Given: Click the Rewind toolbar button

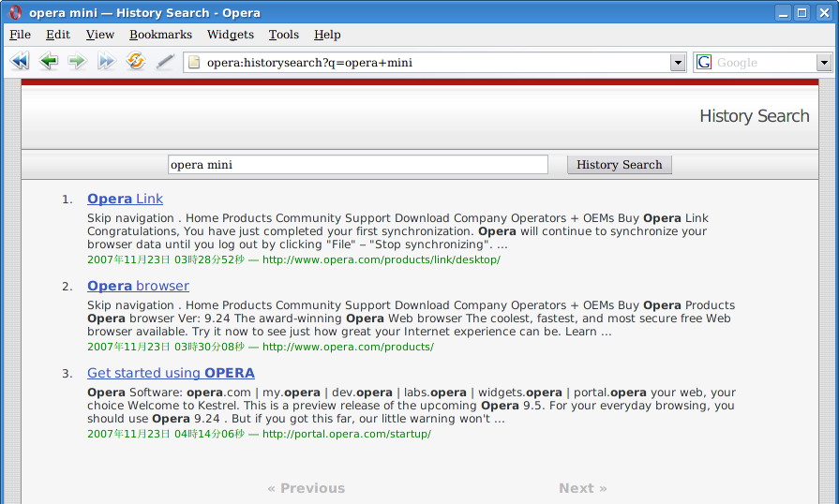Looking at the screenshot, I should click(19, 62).
